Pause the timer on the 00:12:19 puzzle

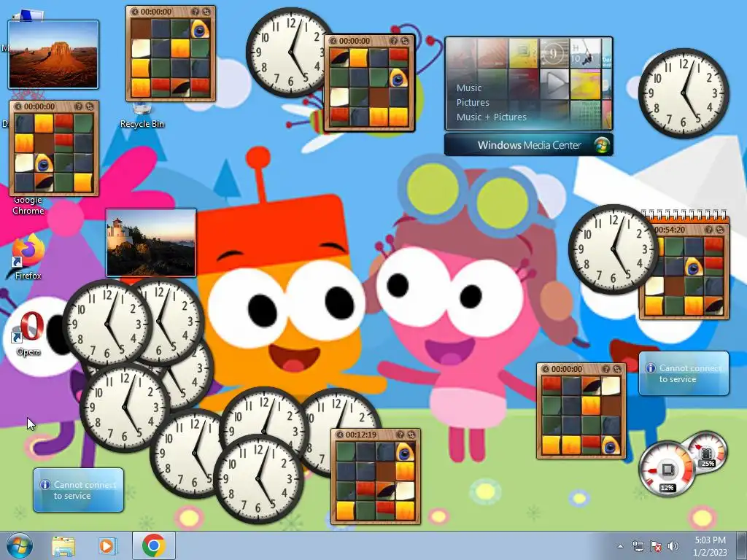[x=340, y=435]
